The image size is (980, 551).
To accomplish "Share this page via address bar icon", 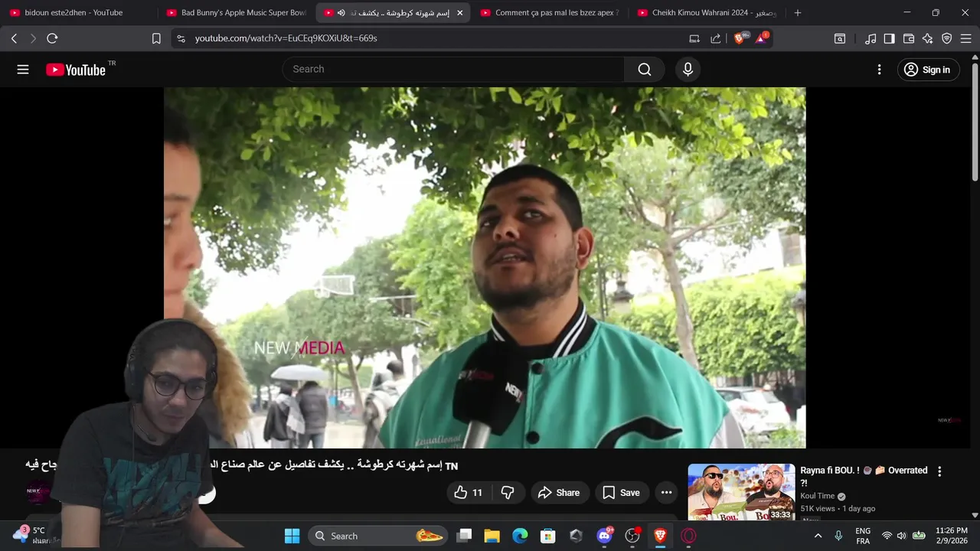I will [x=716, y=38].
